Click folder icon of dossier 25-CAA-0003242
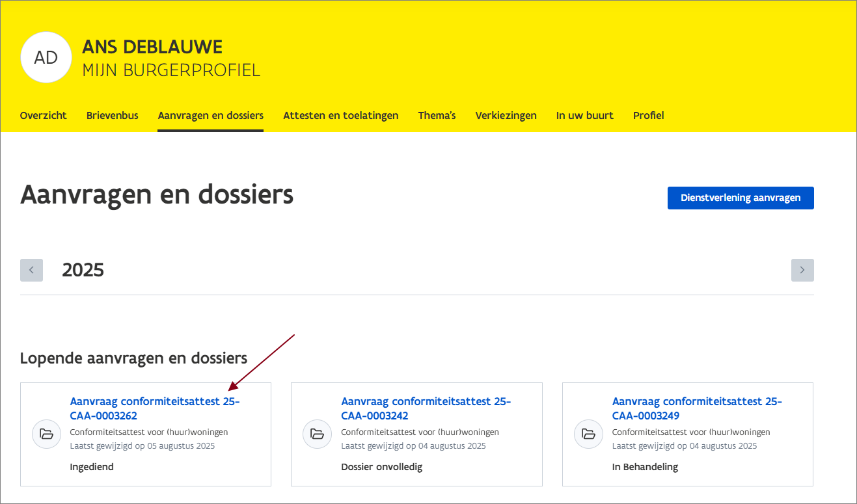Screen dimensions: 857x504 pos(317,434)
